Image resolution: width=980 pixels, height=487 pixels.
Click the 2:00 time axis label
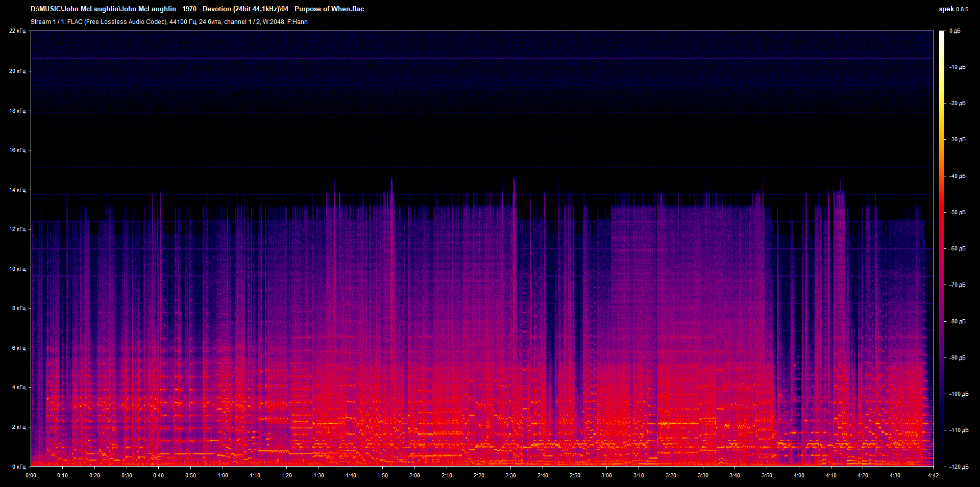[414, 475]
